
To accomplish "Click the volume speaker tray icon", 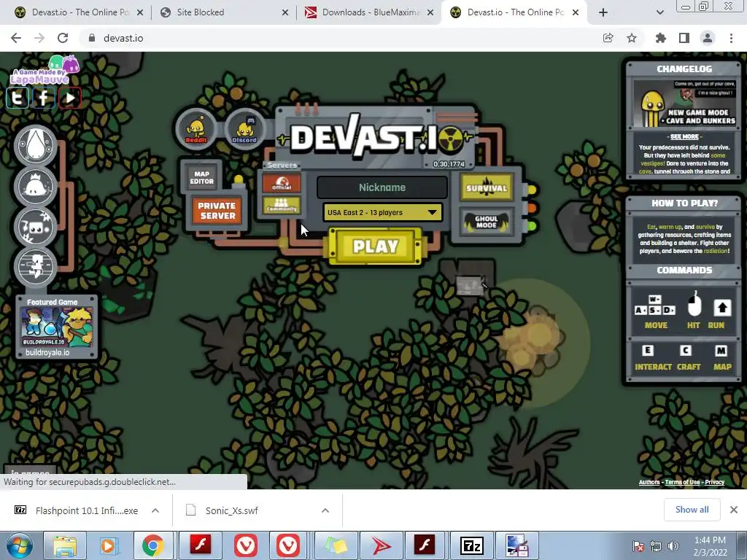I will point(673,546).
